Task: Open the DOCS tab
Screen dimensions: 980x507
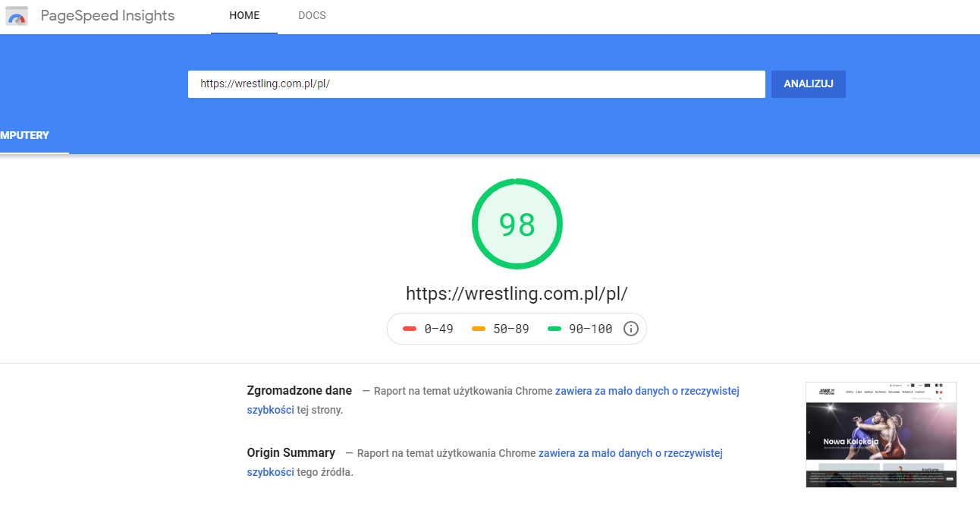Action: pyautogui.click(x=312, y=16)
